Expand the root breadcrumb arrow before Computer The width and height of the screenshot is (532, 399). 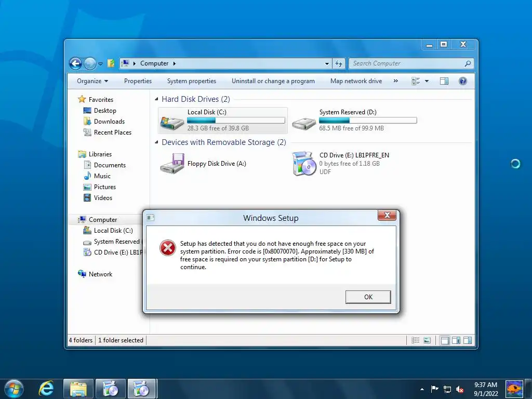tap(135, 63)
